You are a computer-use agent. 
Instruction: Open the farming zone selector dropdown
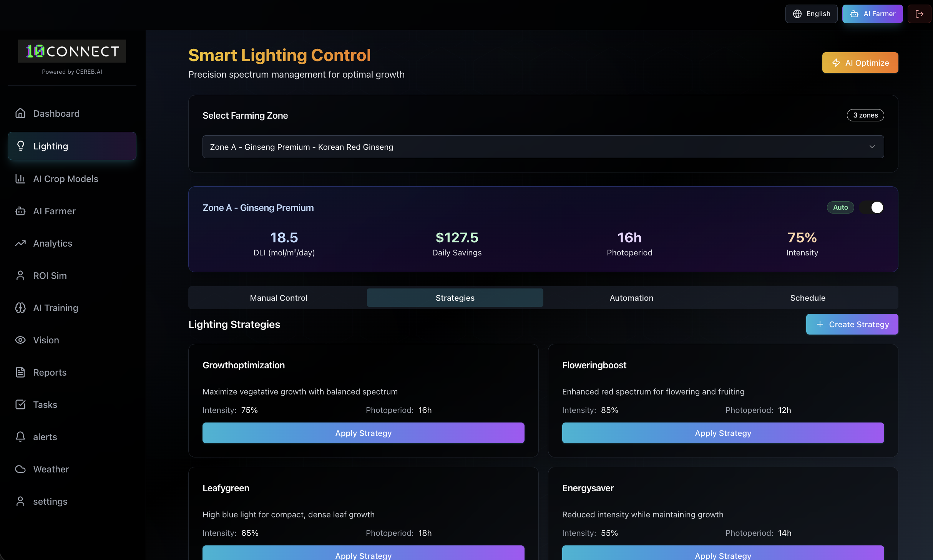(543, 147)
